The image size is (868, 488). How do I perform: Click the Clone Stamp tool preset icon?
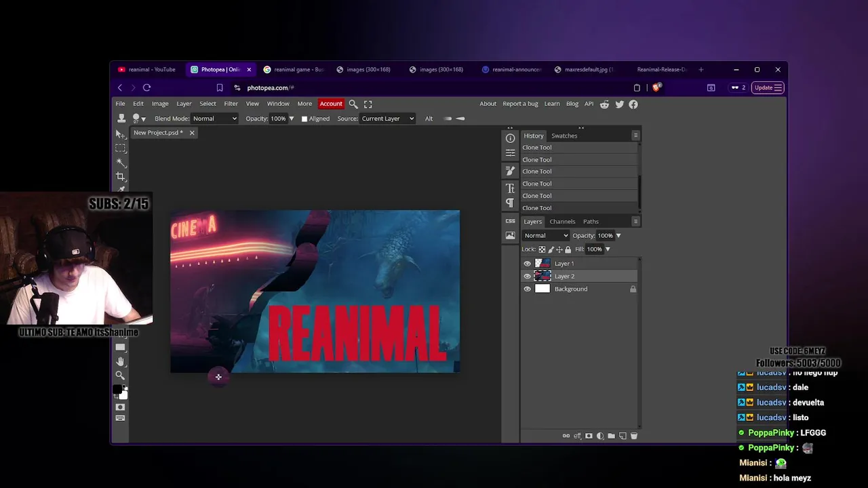121,119
